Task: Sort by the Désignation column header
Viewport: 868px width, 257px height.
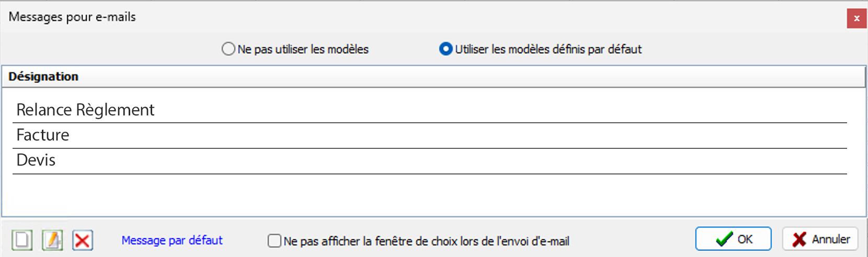Action: [433, 76]
